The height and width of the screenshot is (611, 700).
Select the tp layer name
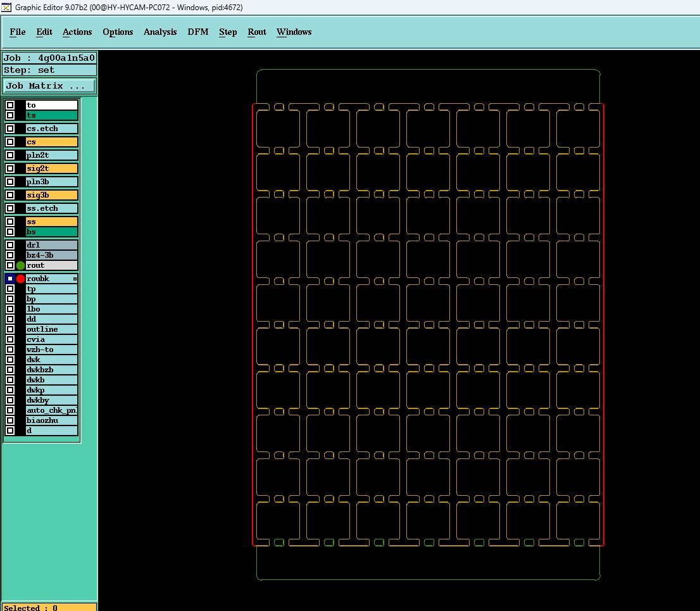52,289
